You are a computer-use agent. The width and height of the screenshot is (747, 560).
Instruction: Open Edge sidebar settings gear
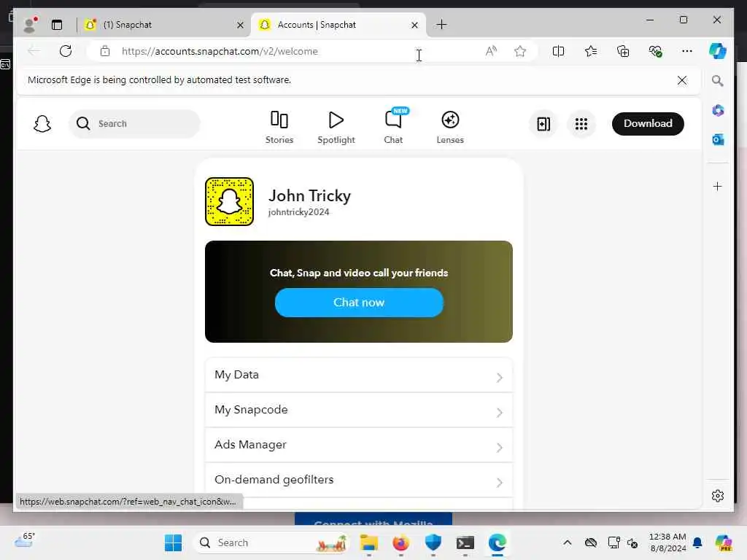pyautogui.click(x=718, y=496)
